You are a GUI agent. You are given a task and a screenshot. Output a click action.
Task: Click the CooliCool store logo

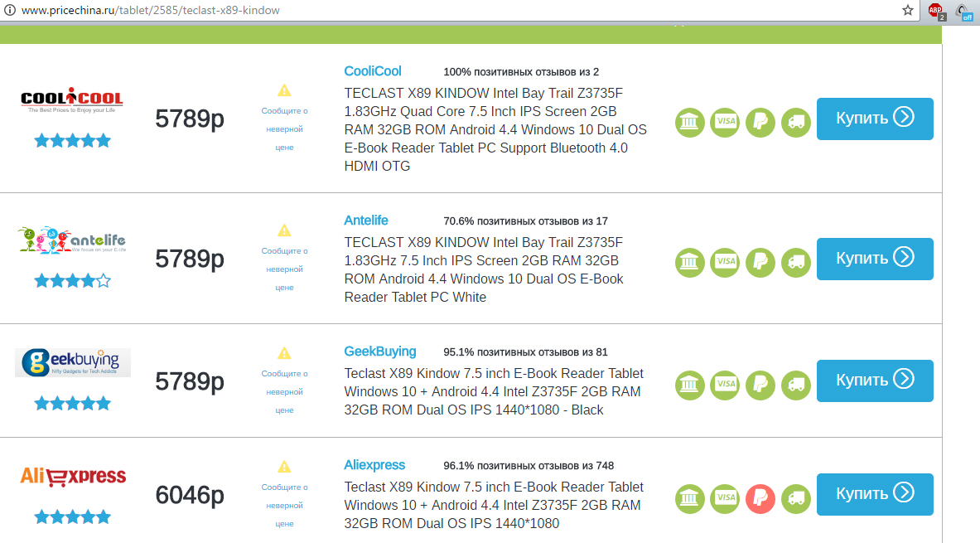[72, 99]
